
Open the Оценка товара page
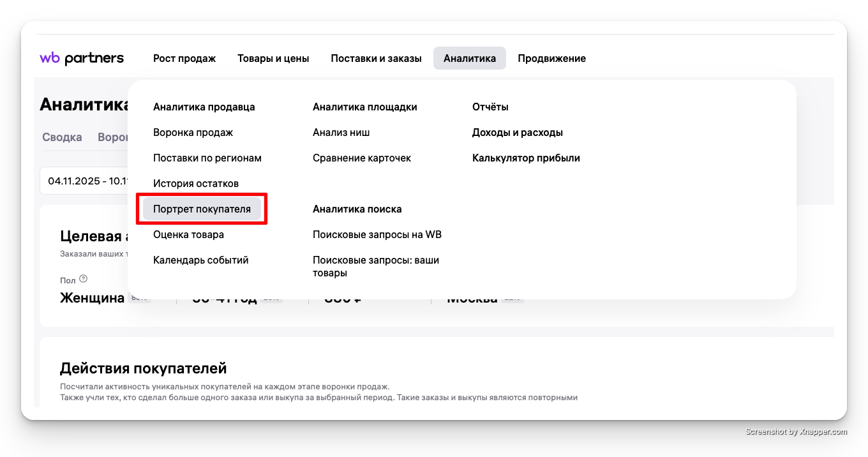pyautogui.click(x=188, y=235)
